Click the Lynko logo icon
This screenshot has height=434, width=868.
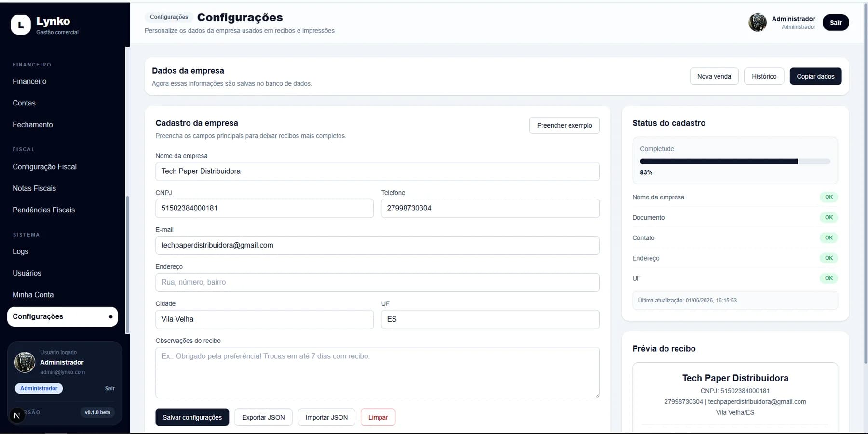[x=21, y=25]
